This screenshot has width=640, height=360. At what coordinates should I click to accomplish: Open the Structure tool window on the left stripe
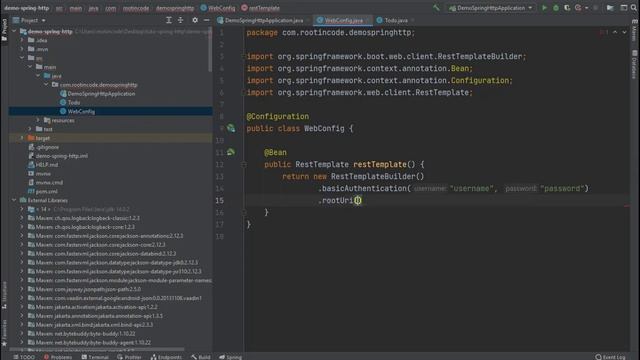pos(4,296)
